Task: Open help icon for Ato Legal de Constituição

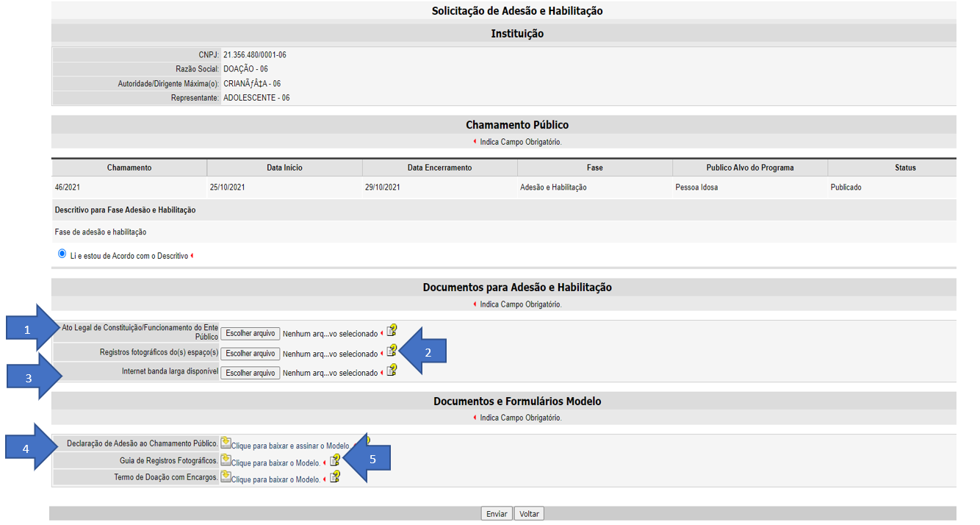Action: tap(392, 330)
